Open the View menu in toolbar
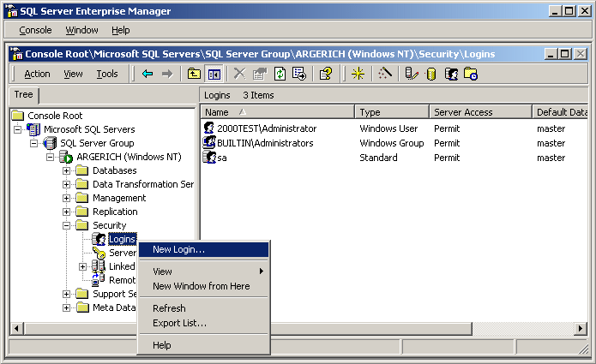The width and height of the screenshot is (596, 364). coord(73,74)
